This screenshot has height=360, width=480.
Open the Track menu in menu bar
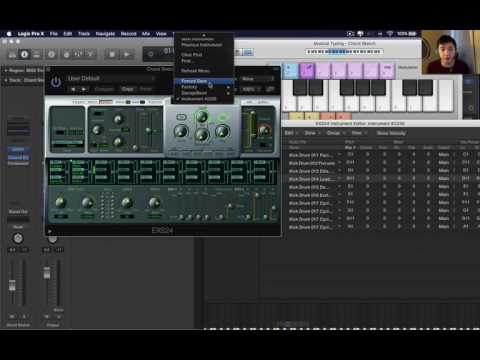(84, 34)
